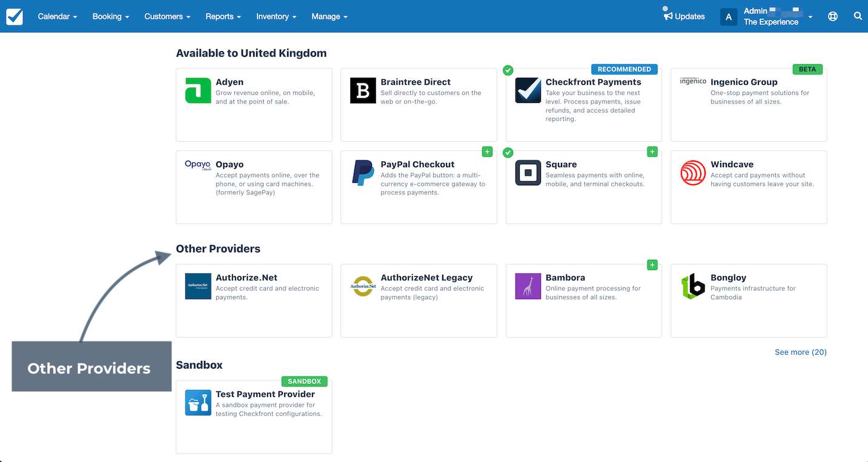Click the green plus on Bambora card
The image size is (868, 462).
tap(652, 265)
